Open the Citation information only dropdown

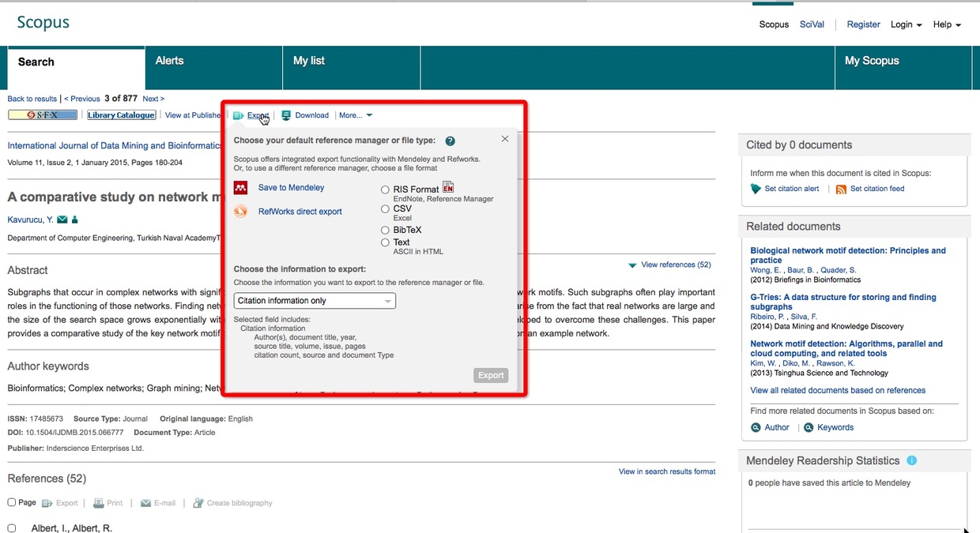[315, 301]
